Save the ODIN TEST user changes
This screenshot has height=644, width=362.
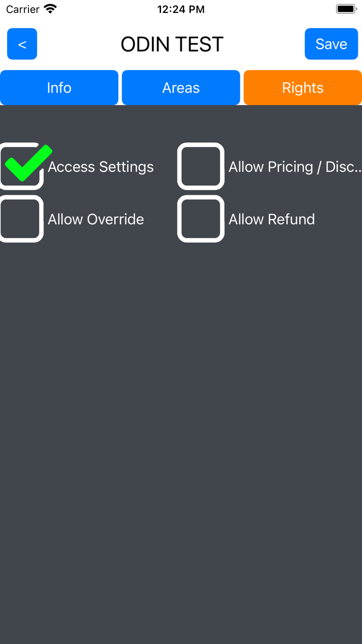point(331,44)
